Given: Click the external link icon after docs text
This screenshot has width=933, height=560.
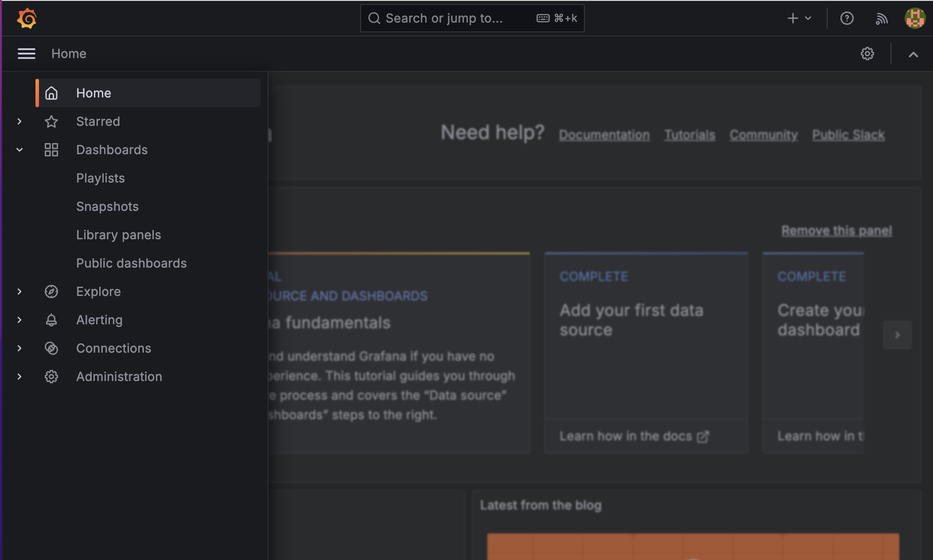Looking at the screenshot, I should click(x=703, y=437).
